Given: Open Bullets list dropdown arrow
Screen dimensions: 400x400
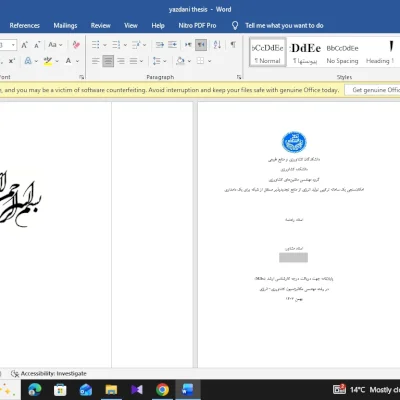Looking at the screenshot, I should tap(105, 45).
